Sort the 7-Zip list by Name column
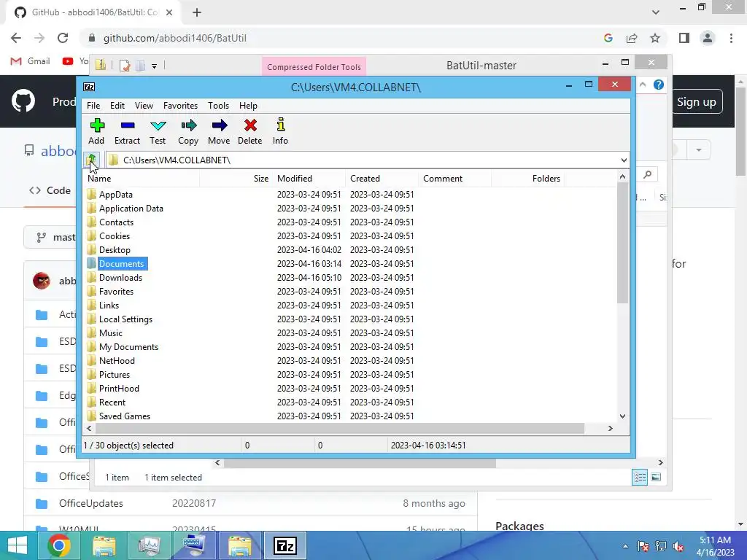 click(142, 179)
